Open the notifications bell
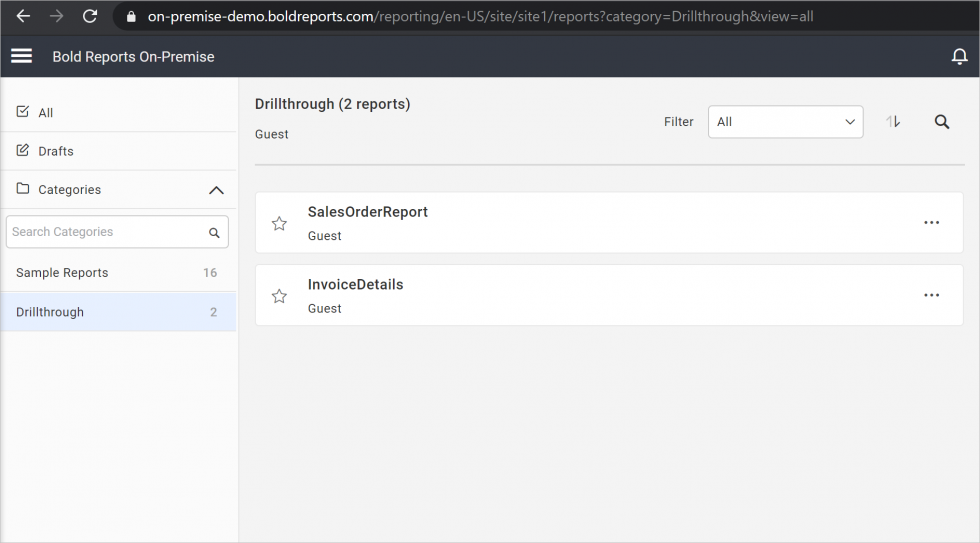Screen dimensions: 980x543 pos(959,57)
